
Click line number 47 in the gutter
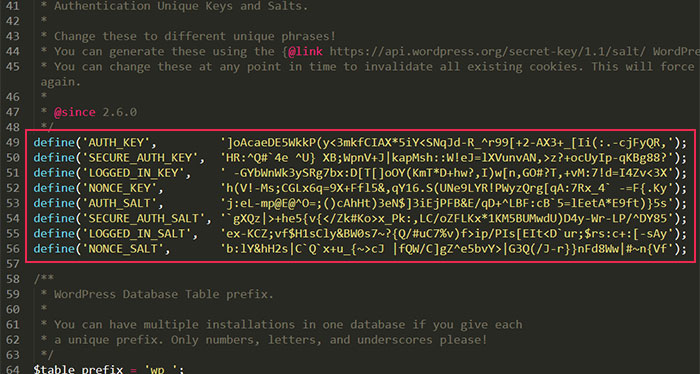pos(13,112)
